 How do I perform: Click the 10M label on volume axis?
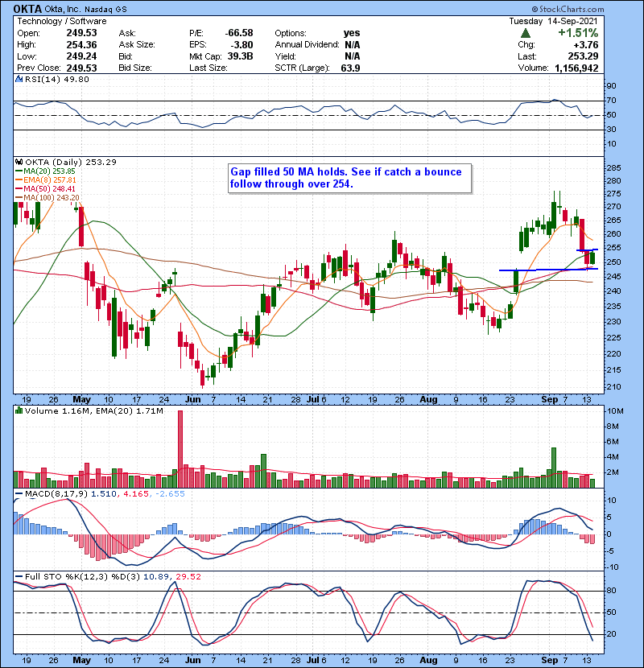614,411
